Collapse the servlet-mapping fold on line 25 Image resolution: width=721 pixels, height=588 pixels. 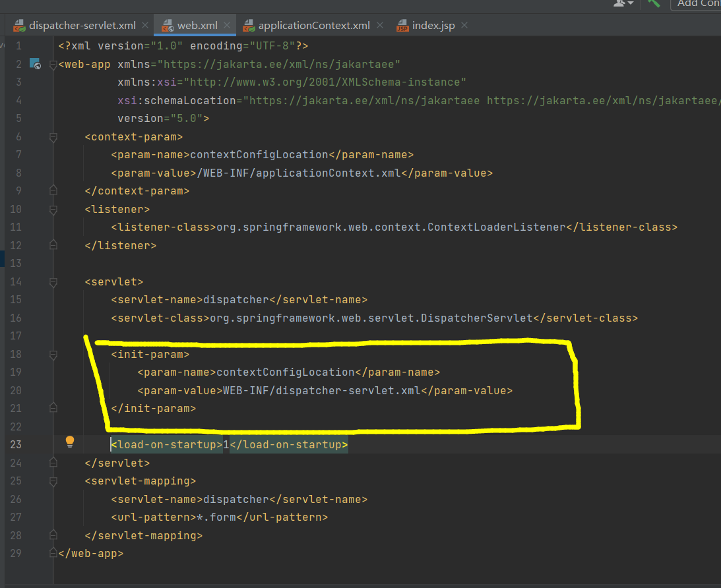point(53,481)
